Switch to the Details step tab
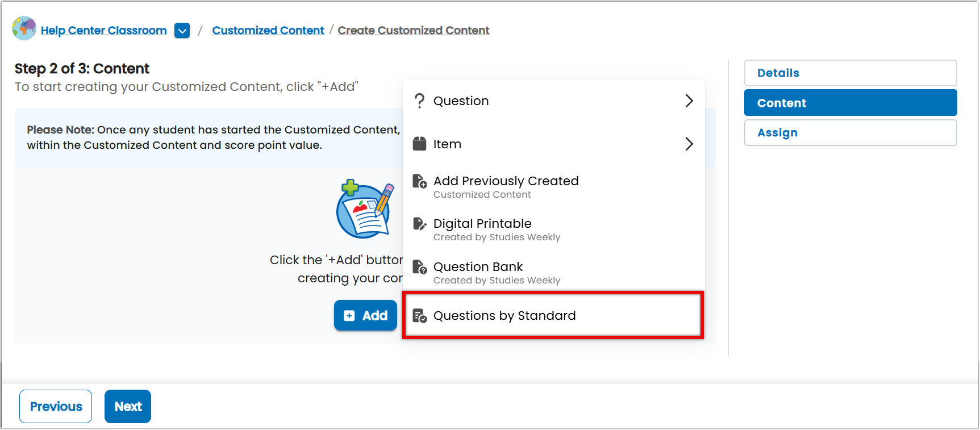The width and height of the screenshot is (980, 430). [x=850, y=73]
